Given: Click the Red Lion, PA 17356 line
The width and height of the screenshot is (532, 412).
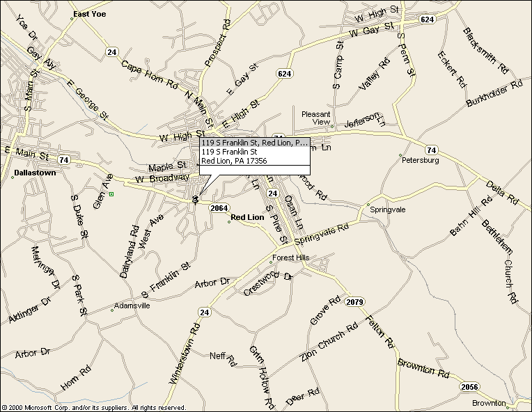Looking at the screenshot, I should click(234, 161).
